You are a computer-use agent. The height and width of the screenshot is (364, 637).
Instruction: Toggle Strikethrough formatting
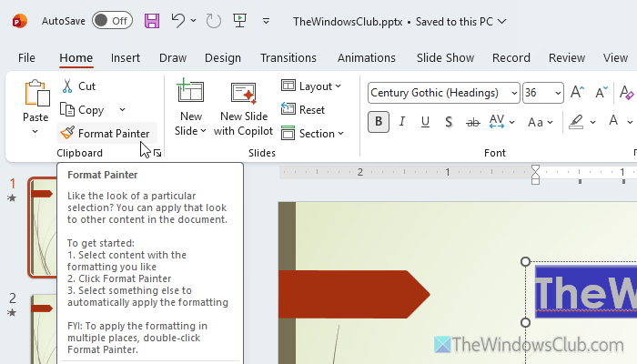pos(472,121)
